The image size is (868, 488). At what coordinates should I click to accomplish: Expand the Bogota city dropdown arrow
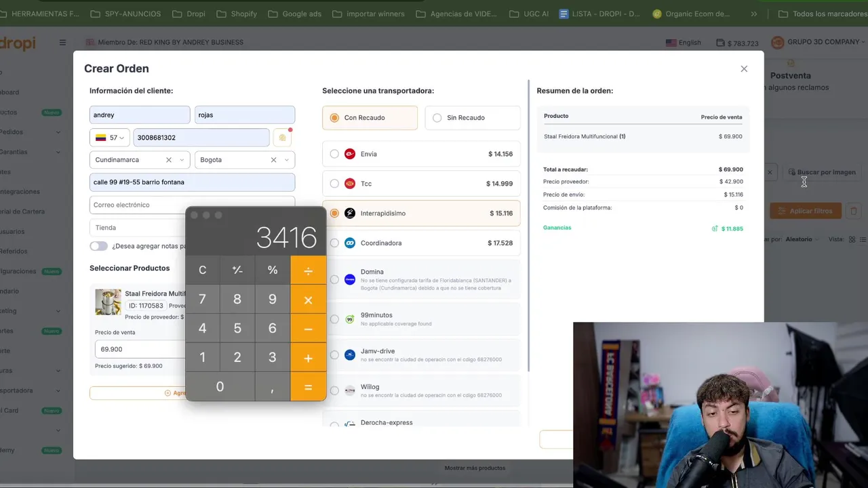(x=286, y=160)
